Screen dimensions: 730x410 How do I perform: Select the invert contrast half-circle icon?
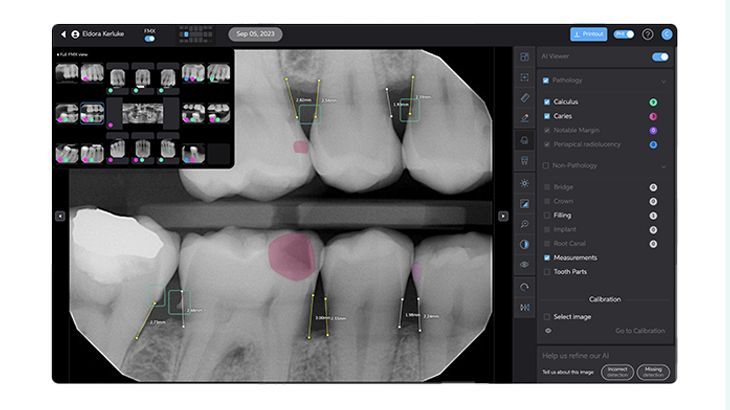(524, 244)
